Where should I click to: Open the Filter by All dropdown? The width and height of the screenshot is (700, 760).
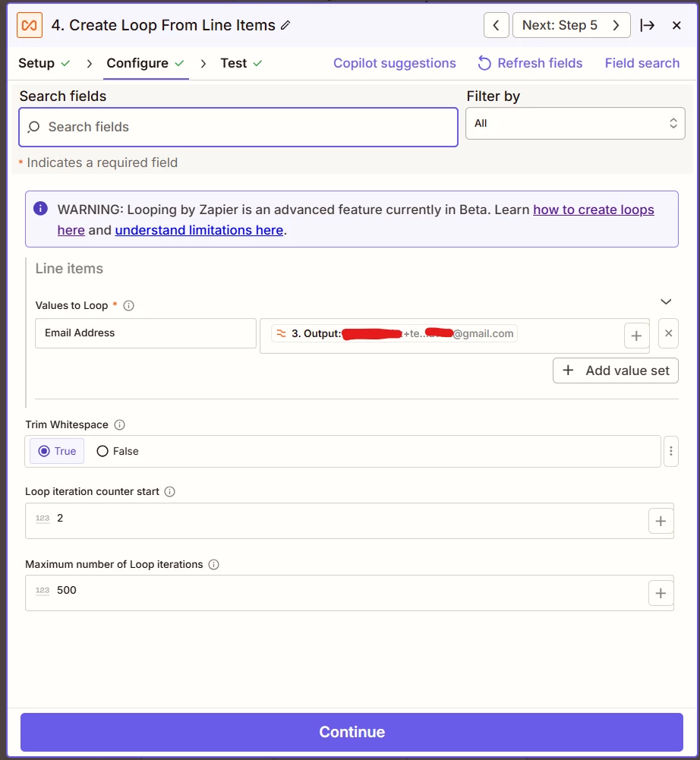[x=575, y=124]
